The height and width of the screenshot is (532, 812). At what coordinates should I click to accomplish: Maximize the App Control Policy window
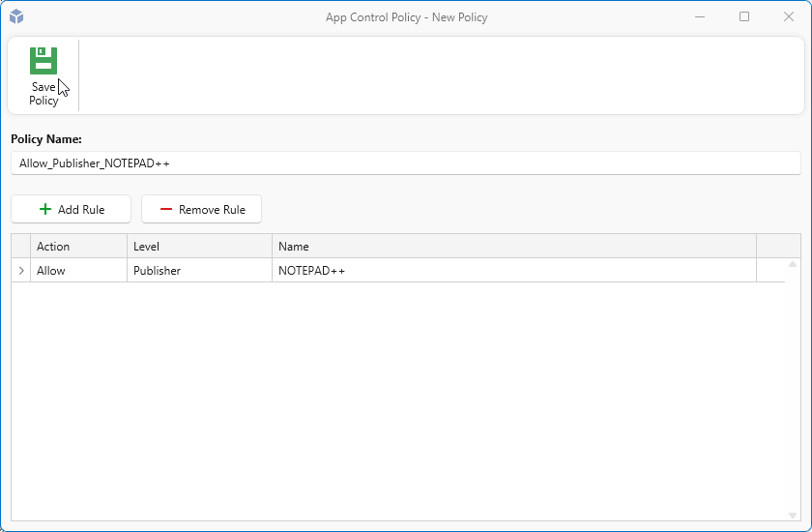[x=743, y=16]
